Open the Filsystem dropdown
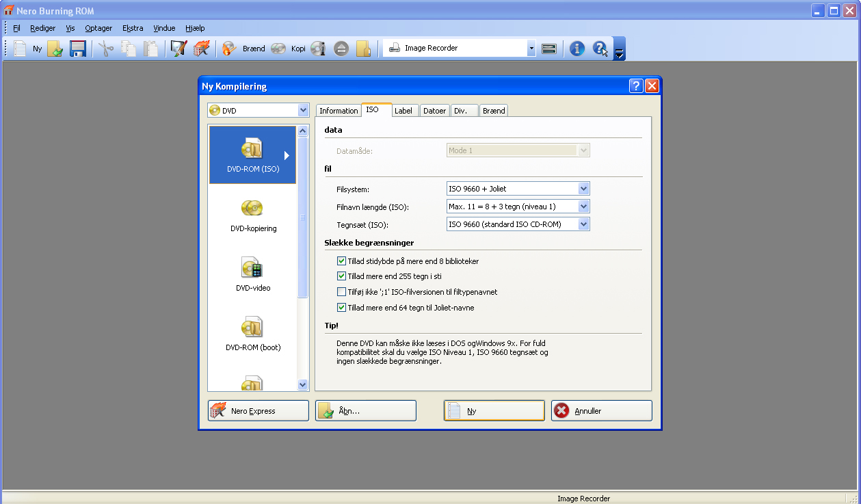861x504 pixels. (x=583, y=189)
